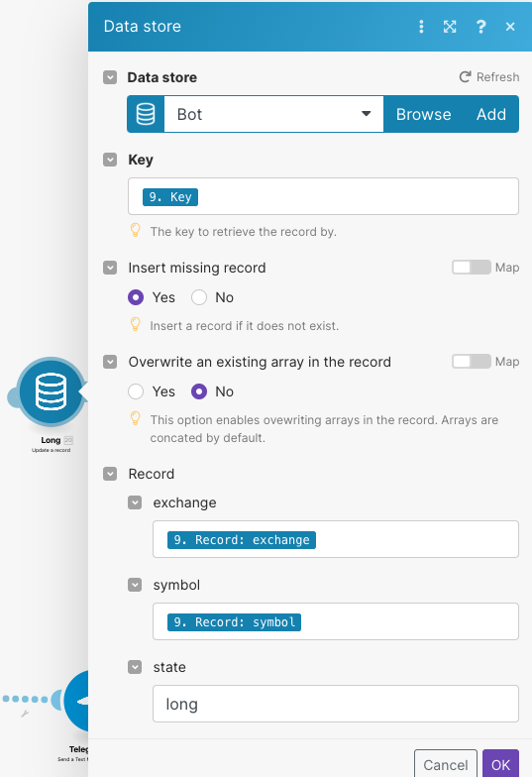Open the Bot data store dropdown
This screenshot has width=532, height=777.
coord(273,114)
